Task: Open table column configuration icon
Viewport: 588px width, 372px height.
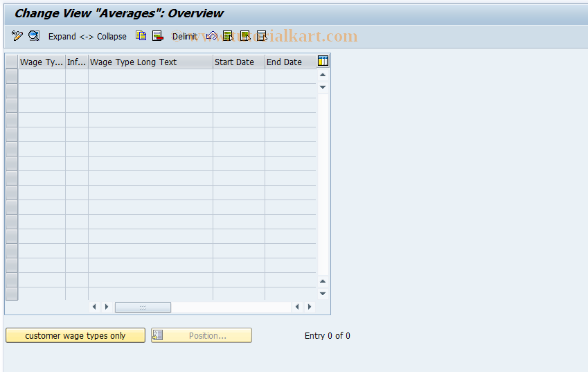Action: (323, 61)
